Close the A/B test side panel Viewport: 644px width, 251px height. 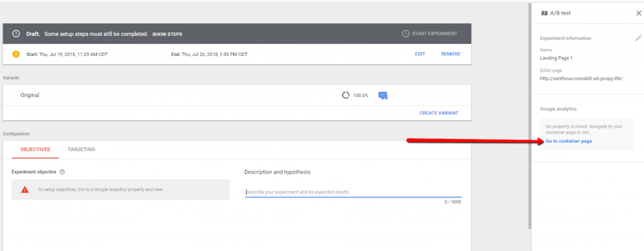pyautogui.click(x=638, y=13)
